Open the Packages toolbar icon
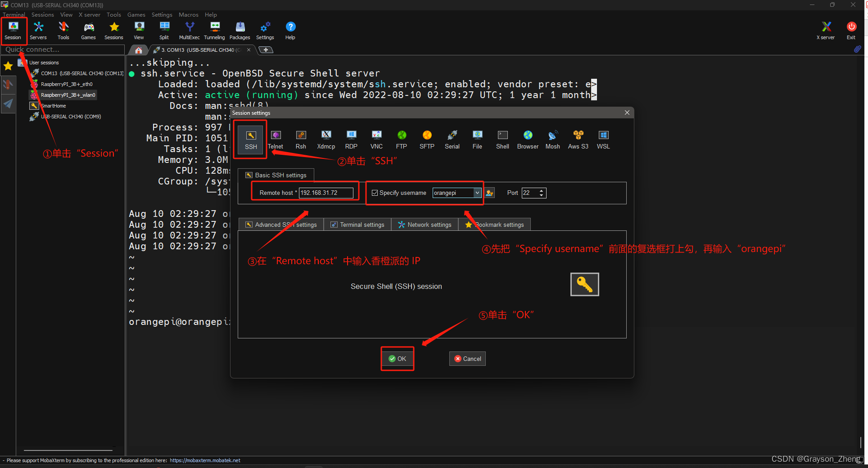Viewport: 868px width, 468px height. (240, 31)
